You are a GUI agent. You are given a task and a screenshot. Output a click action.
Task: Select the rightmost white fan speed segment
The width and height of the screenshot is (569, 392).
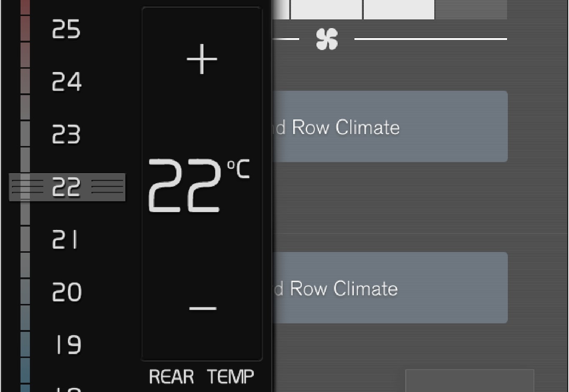coord(399,9)
